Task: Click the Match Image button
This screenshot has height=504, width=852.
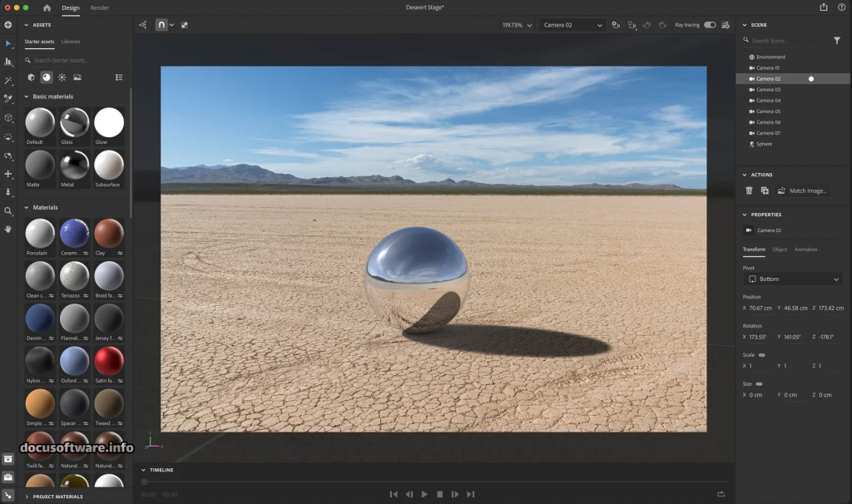Action: (x=802, y=190)
